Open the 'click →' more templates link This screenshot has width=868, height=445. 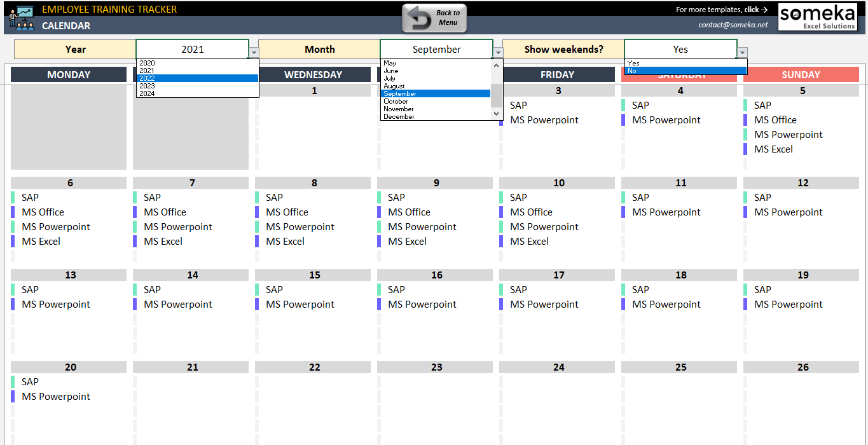tap(756, 10)
